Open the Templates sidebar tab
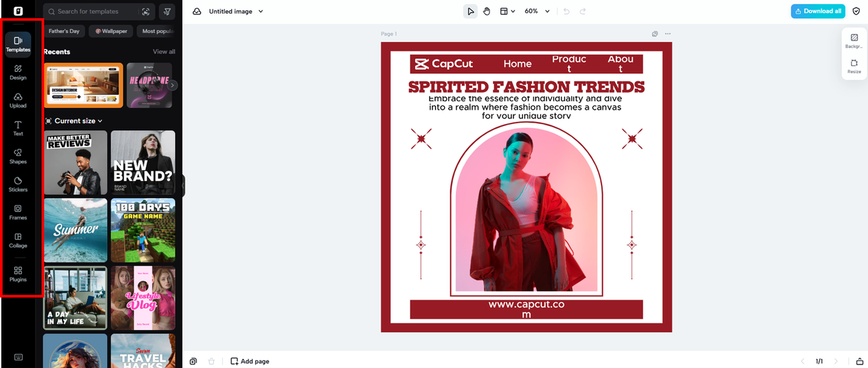 click(x=18, y=44)
